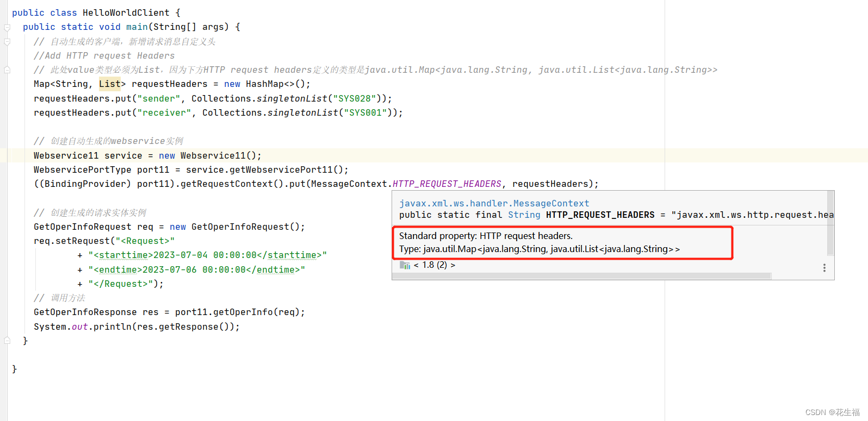Open the javax.xml.ws.handler.MessageContext link in popup
This screenshot has height=421, width=868.
point(494,203)
